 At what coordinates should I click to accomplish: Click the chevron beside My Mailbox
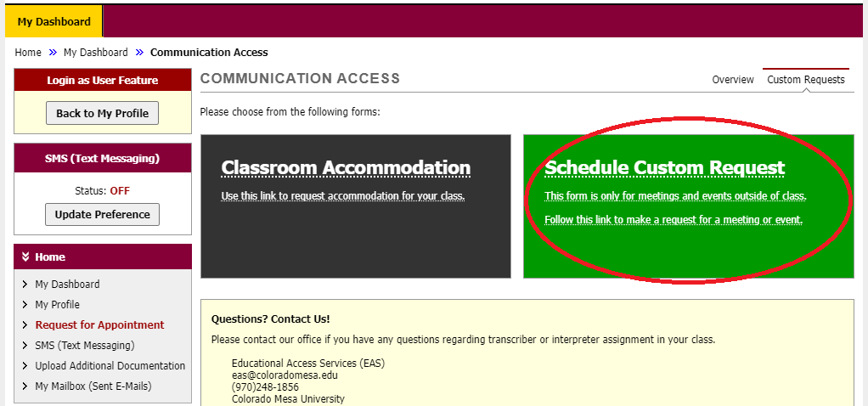click(25, 386)
